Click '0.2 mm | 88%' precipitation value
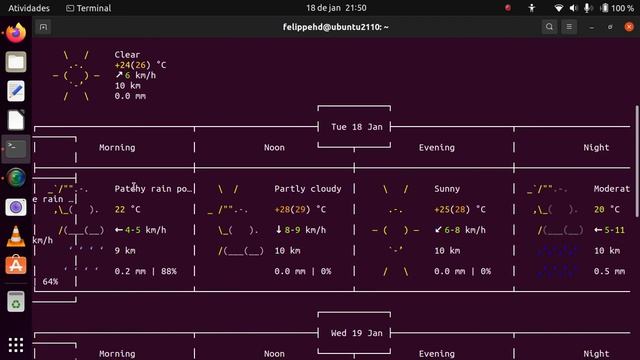 (x=145, y=271)
